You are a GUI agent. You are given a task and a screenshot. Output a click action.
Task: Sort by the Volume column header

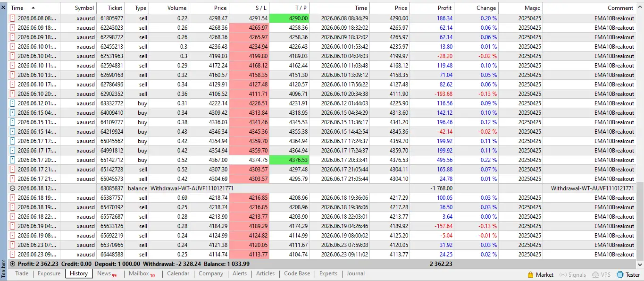tap(169, 8)
